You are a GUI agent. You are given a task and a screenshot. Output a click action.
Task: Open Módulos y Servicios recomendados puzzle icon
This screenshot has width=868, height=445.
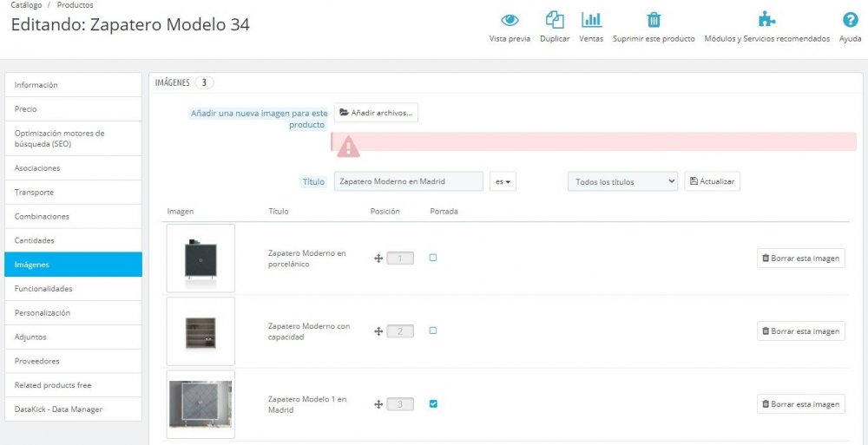pyautogui.click(x=766, y=21)
